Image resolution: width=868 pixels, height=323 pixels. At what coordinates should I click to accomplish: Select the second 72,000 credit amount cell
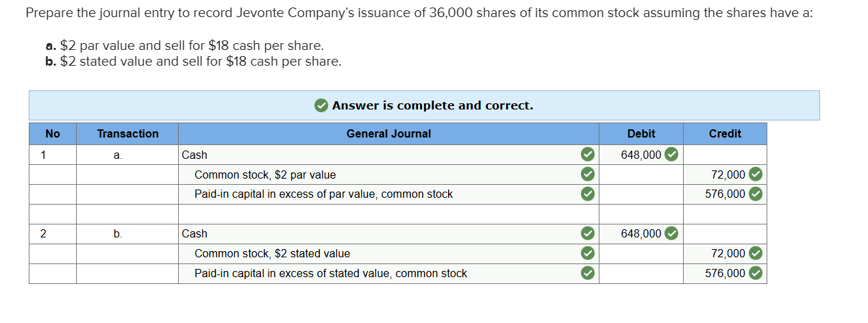[728, 253]
